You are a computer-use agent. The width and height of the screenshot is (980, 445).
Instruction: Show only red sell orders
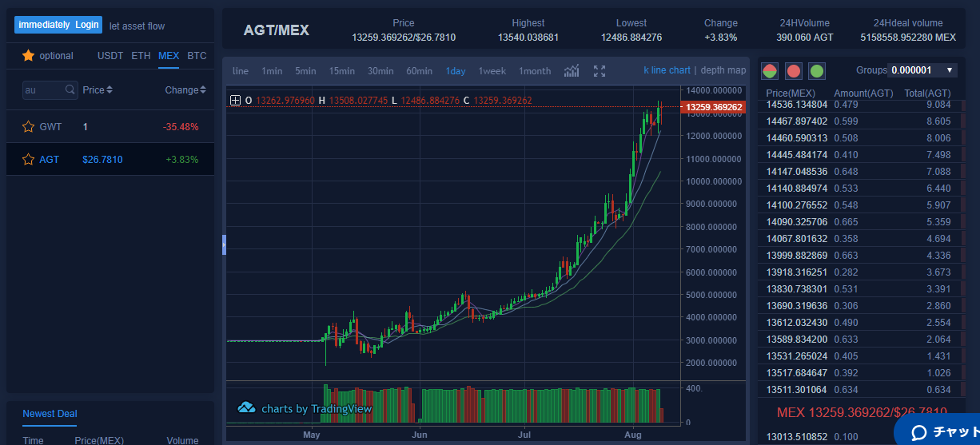click(794, 70)
